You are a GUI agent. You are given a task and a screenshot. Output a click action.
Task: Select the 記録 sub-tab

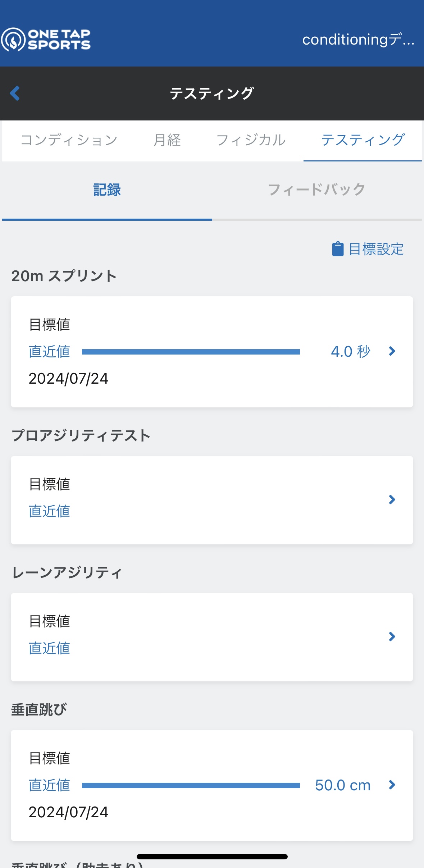pyautogui.click(x=107, y=190)
